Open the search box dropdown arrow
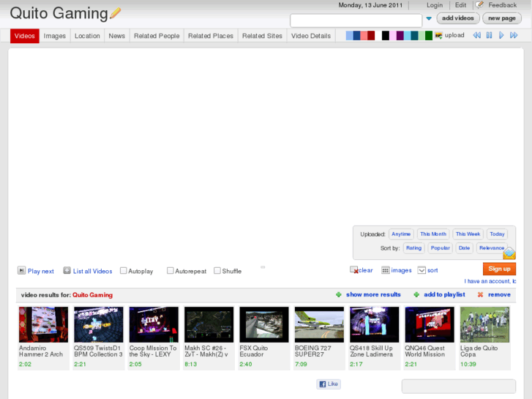 [x=429, y=19]
